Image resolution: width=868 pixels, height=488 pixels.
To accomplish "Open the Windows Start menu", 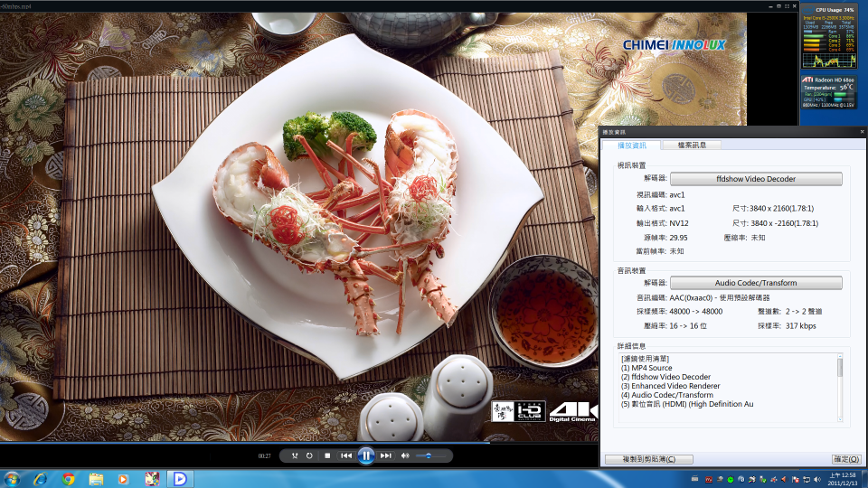I will pos(13,478).
